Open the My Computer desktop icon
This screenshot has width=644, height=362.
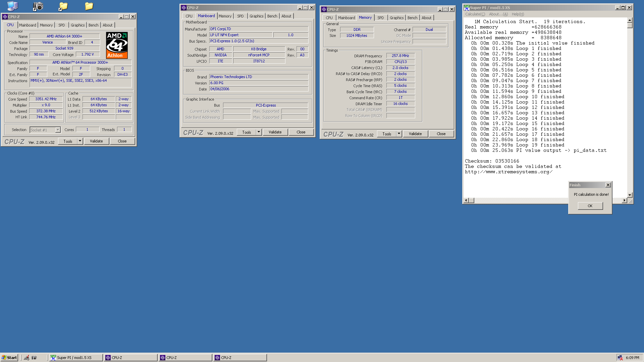coord(13,6)
